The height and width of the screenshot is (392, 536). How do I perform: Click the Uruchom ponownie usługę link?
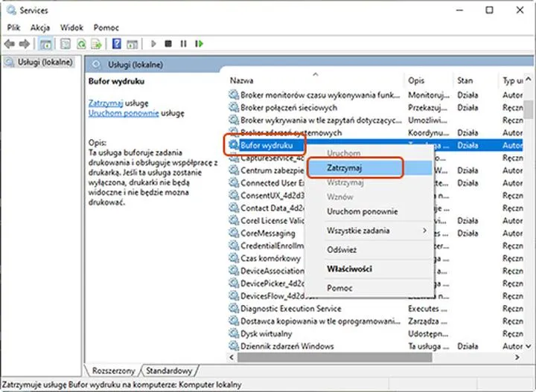(x=124, y=113)
